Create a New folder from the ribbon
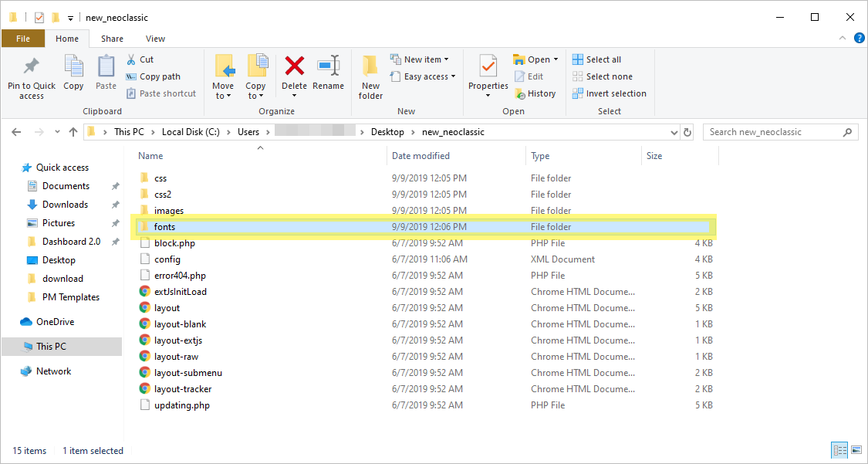 (370, 77)
